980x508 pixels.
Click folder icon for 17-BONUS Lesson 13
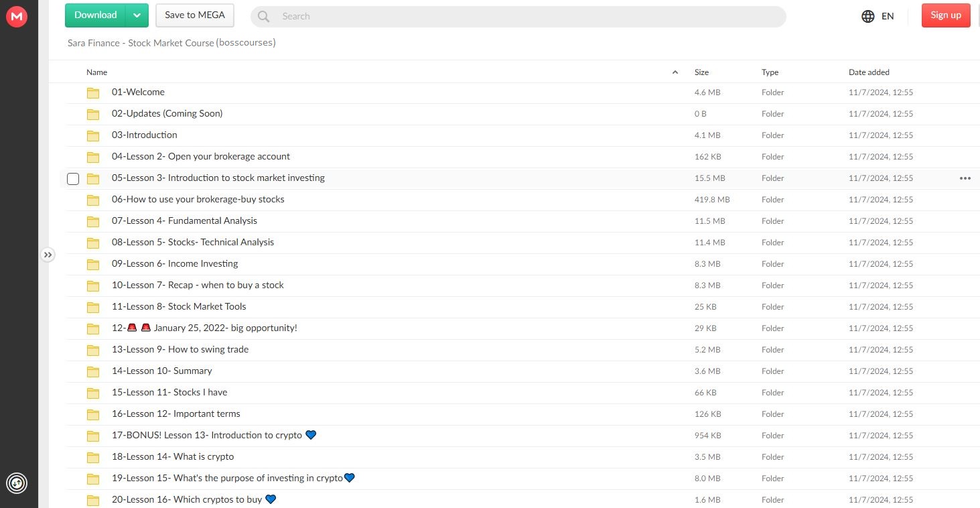pyautogui.click(x=93, y=436)
